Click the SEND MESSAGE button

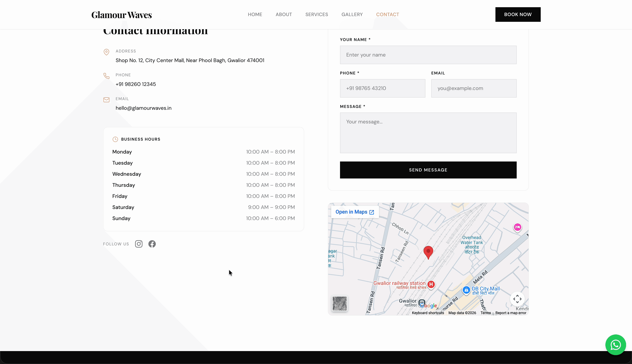(x=428, y=170)
